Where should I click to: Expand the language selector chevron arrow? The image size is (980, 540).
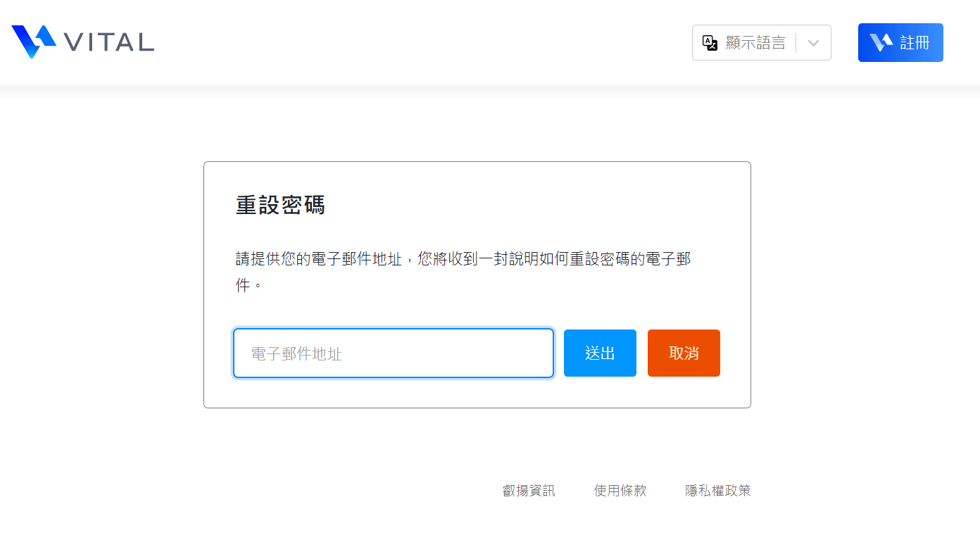click(813, 43)
